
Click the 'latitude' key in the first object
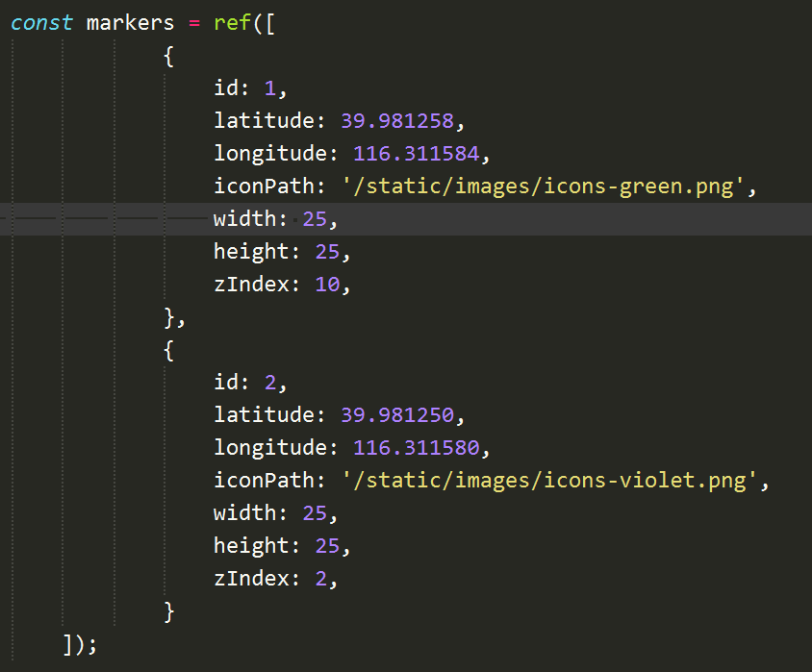tap(265, 121)
